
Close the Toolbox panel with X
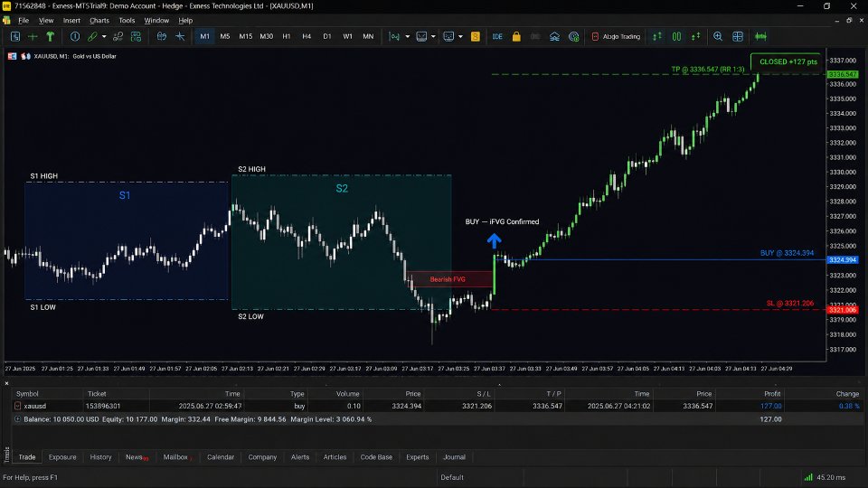pos(6,383)
